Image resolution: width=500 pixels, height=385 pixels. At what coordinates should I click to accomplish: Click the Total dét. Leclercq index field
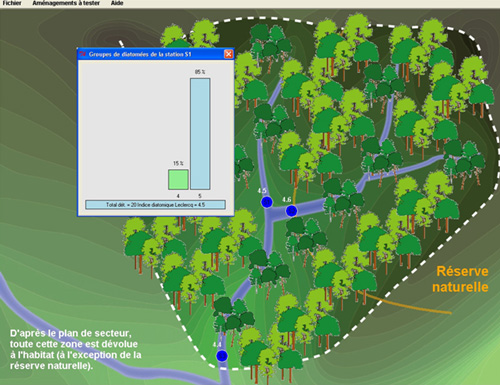[155, 205]
